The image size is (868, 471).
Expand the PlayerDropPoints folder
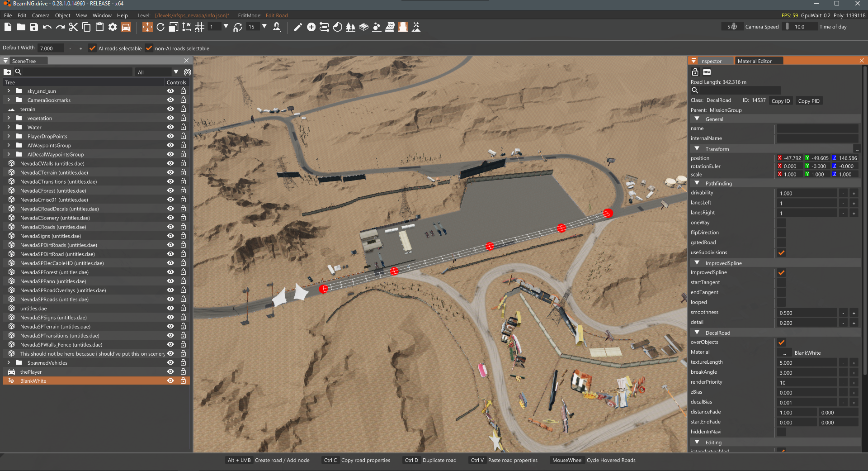(x=9, y=136)
